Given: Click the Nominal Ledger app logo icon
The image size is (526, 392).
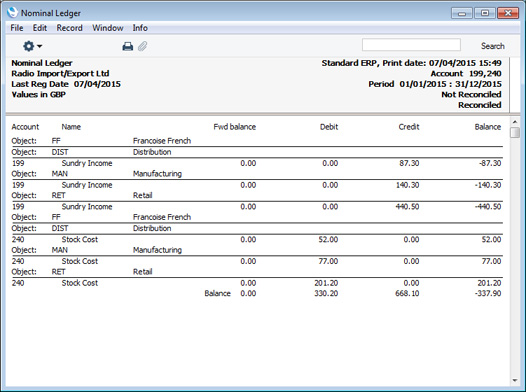Looking at the screenshot, I should (x=12, y=12).
